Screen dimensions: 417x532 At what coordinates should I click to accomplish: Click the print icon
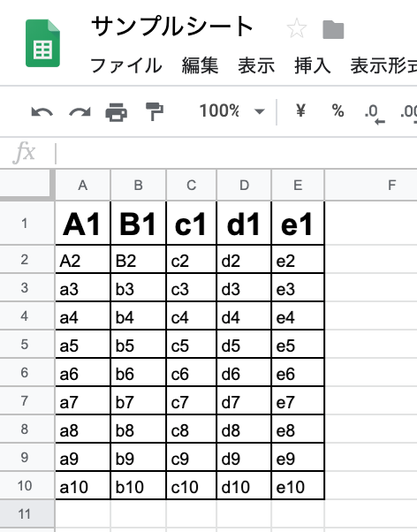(x=117, y=112)
